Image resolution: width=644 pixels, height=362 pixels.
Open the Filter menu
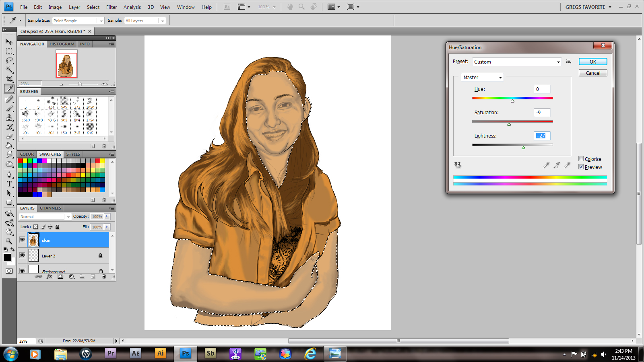click(x=111, y=7)
